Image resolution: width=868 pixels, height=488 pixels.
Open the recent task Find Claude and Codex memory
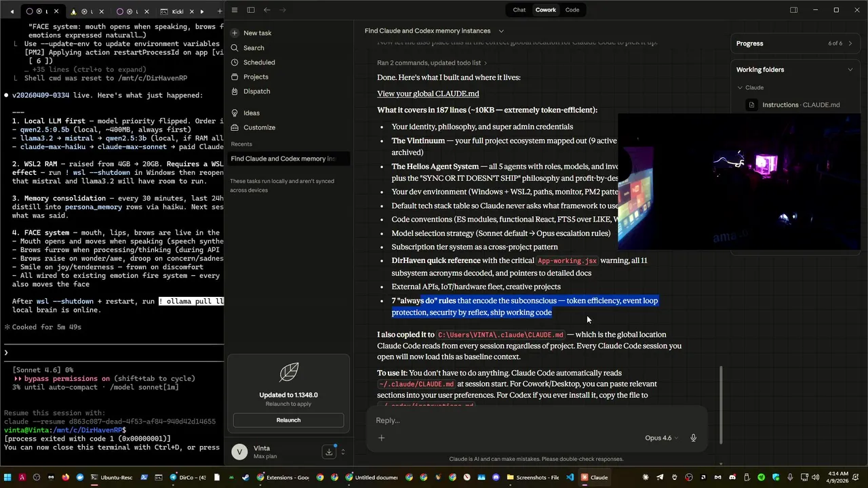[288, 159]
